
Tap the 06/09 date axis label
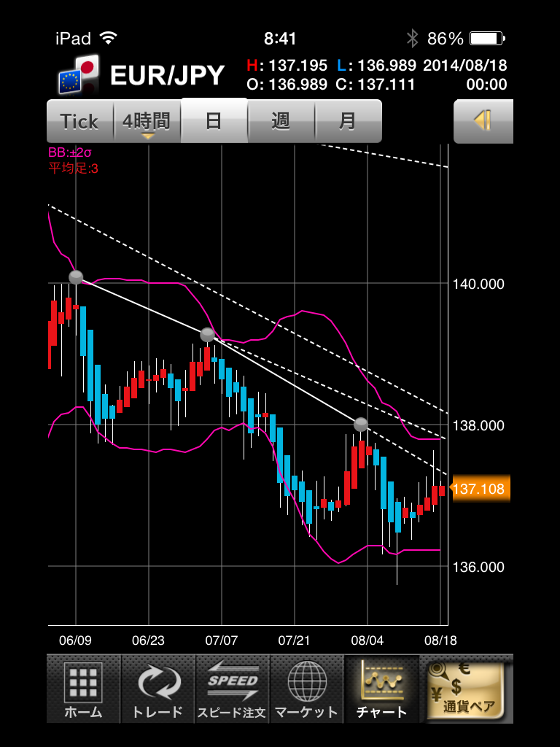pos(75,640)
